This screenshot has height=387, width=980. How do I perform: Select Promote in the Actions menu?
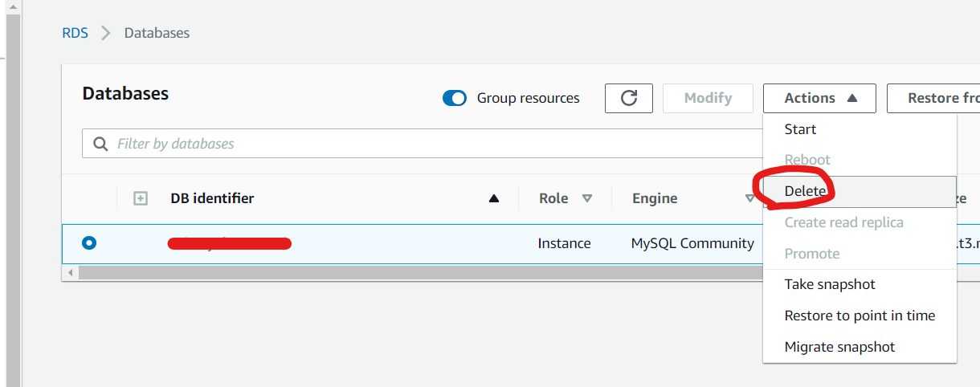click(x=860, y=254)
